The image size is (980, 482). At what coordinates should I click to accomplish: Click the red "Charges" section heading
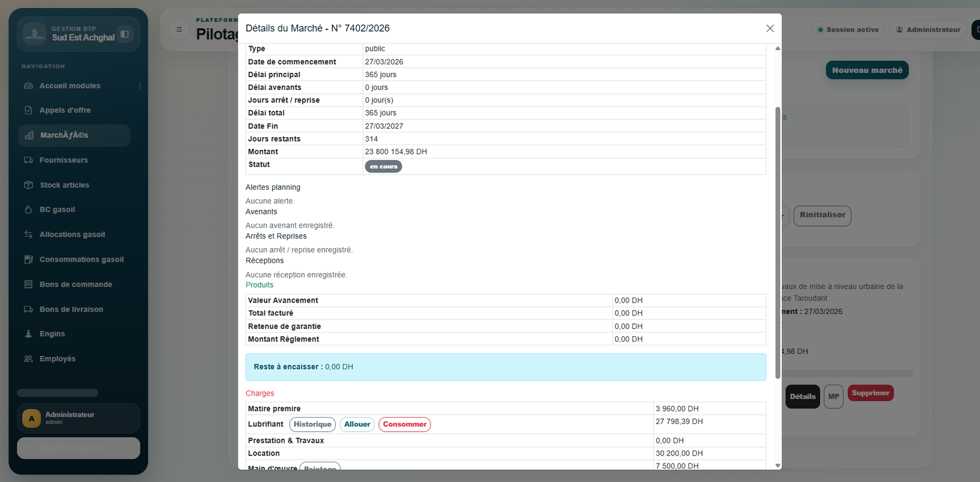260,393
